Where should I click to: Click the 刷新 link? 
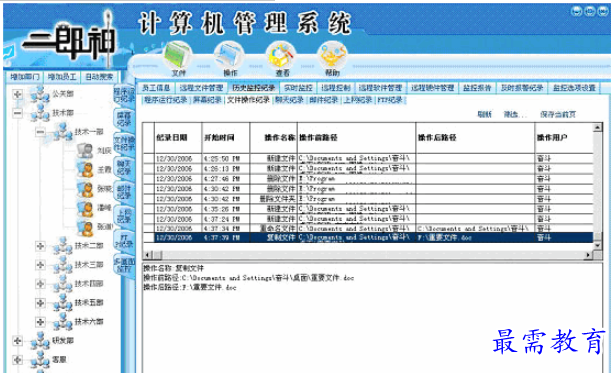click(x=484, y=114)
